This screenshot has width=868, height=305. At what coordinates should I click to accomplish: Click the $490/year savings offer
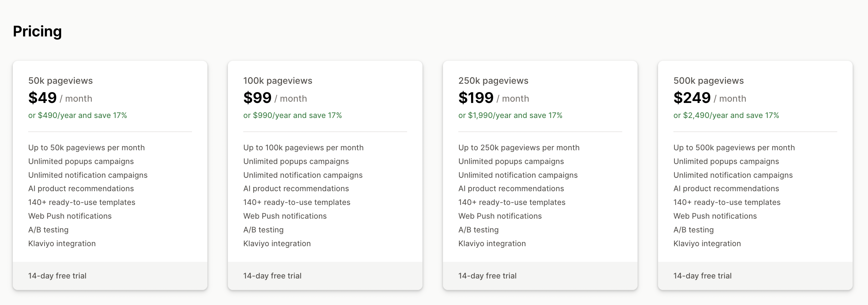tap(77, 115)
